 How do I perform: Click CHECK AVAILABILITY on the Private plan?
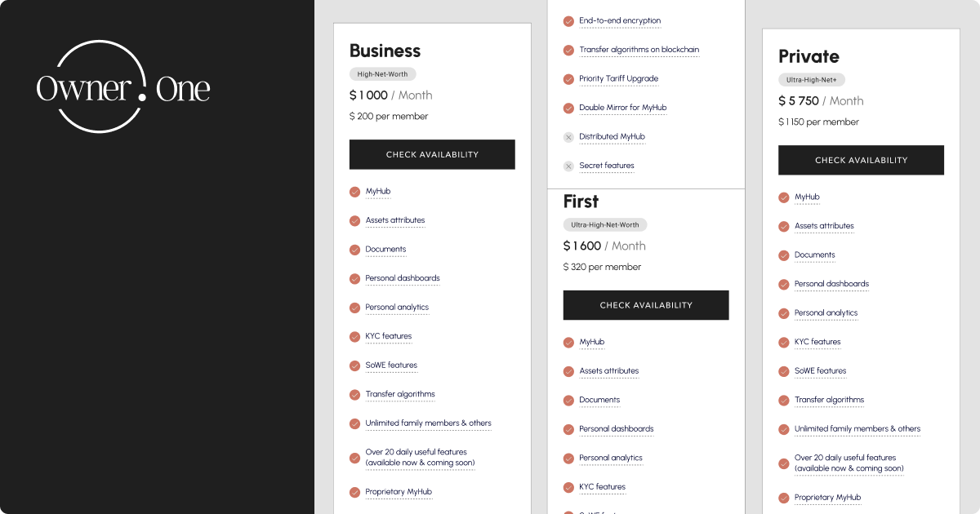[861, 160]
